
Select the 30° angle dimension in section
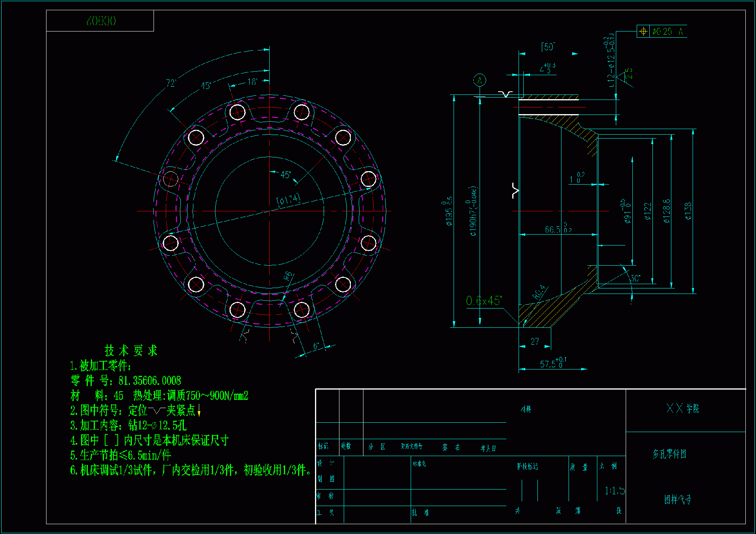[x=635, y=279]
